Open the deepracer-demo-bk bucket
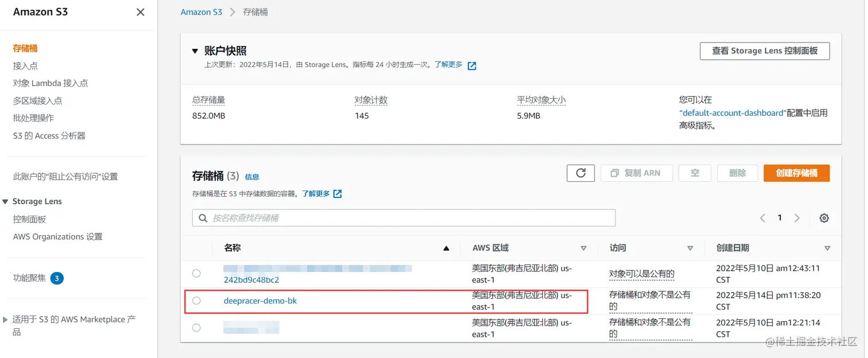Viewport: 868px width, 358px height. [x=260, y=301]
